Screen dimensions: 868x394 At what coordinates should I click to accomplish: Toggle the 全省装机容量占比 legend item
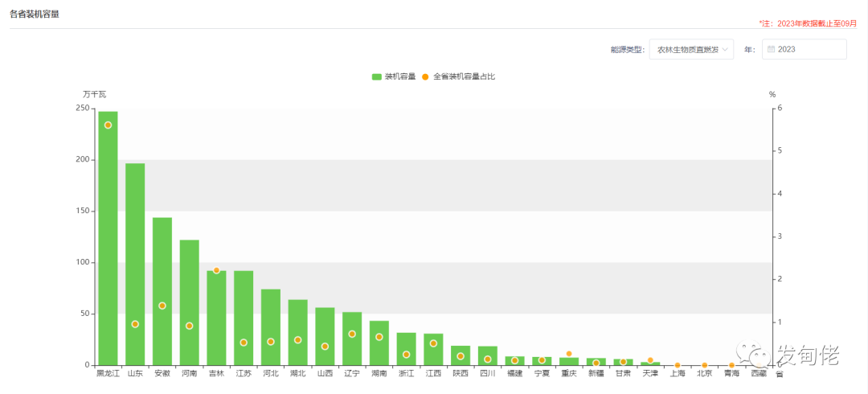[458, 76]
